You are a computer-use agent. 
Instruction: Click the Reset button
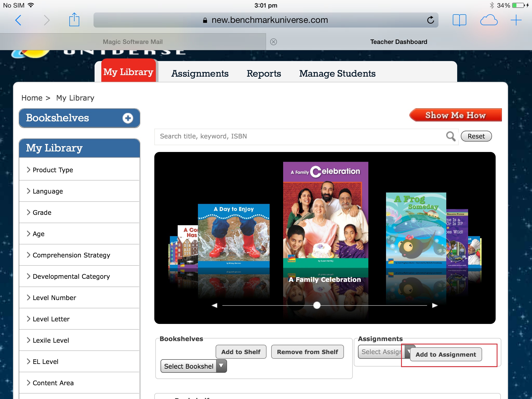(x=476, y=136)
